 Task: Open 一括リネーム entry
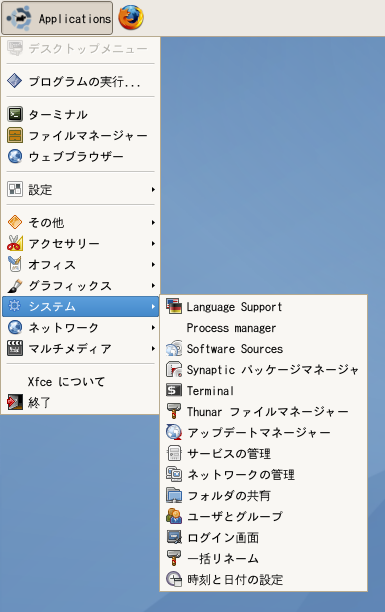click(264, 559)
